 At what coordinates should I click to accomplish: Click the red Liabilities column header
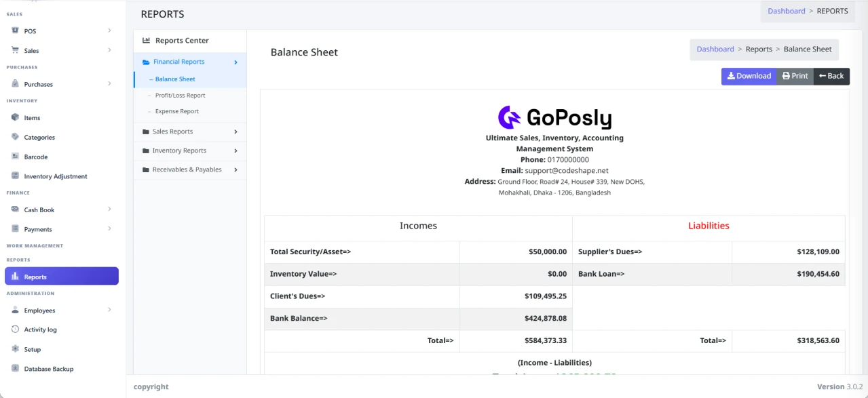coord(709,226)
